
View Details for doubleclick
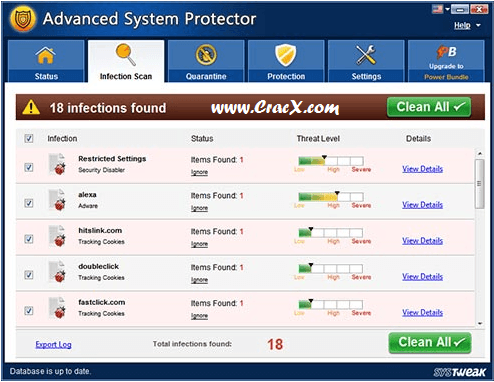[422, 277]
